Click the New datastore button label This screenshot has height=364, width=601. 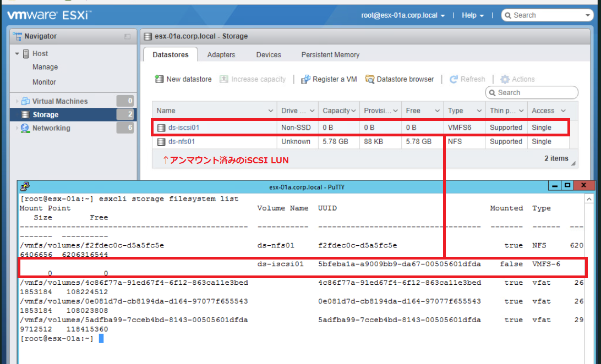point(189,79)
